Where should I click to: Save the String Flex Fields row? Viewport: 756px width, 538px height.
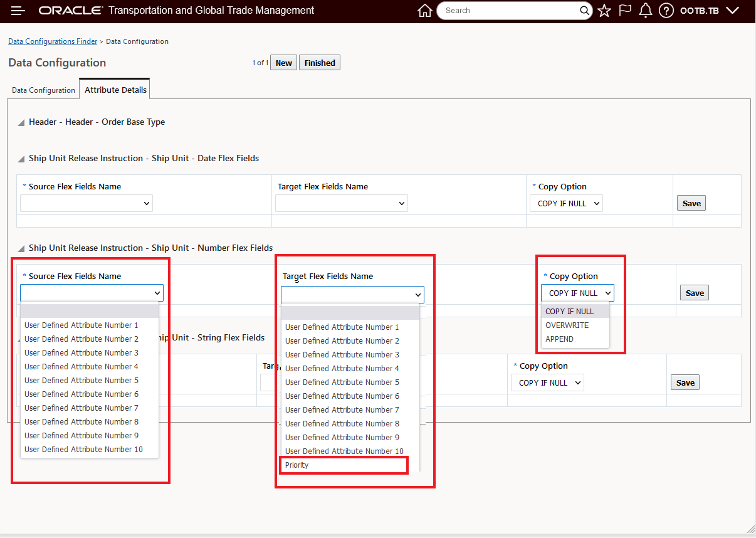(685, 382)
